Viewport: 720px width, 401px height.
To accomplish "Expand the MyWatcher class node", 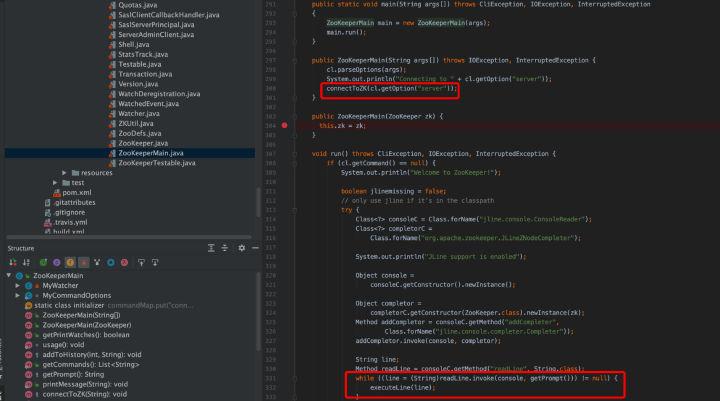I will click(x=18, y=285).
